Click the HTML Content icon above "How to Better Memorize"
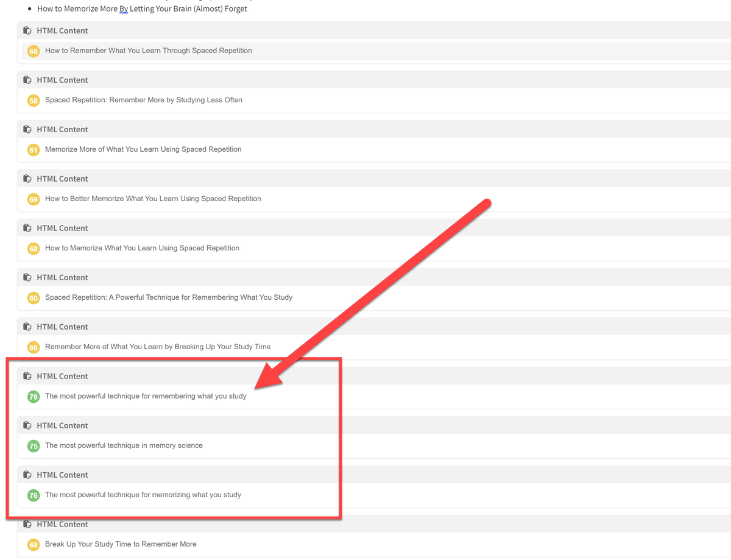Screen dimensions: 731x560 pos(27,179)
